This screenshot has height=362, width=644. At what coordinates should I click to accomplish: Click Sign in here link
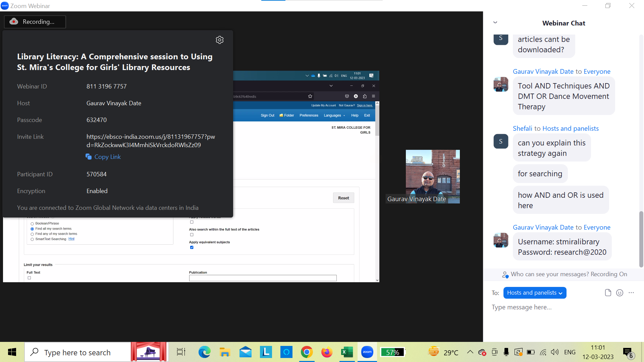point(365,105)
